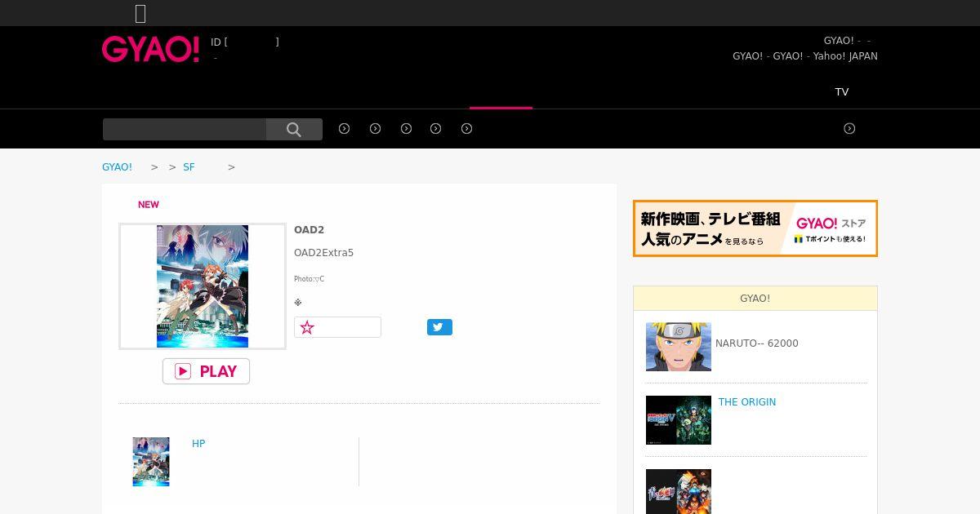Screen dimensions: 980x514
Task: Open the HP link
Action: (198, 443)
